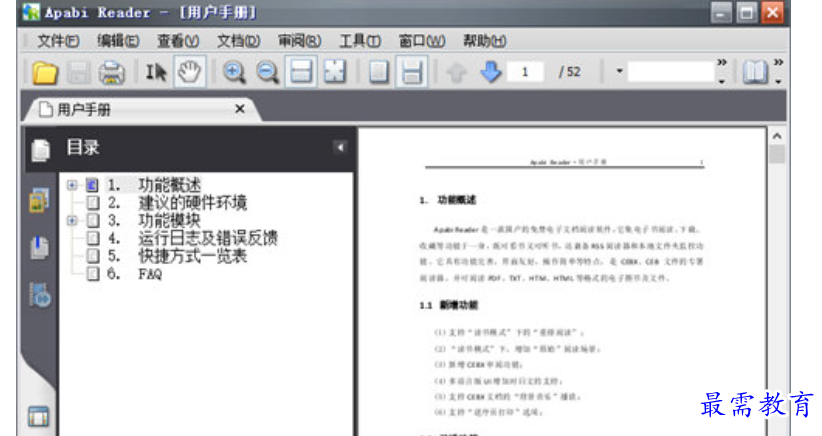Click the 目录 panel heading

pos(83,148)
